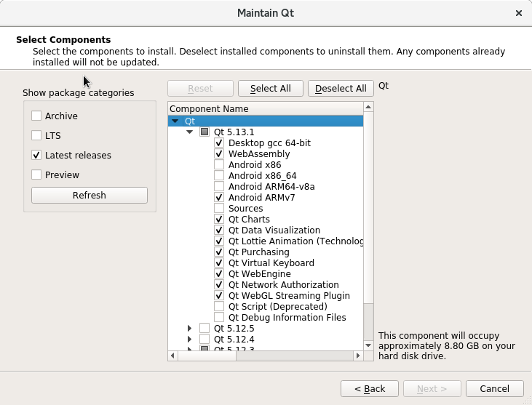Enable the Archive package category
532x405 pixels.
tap(36, 116)
